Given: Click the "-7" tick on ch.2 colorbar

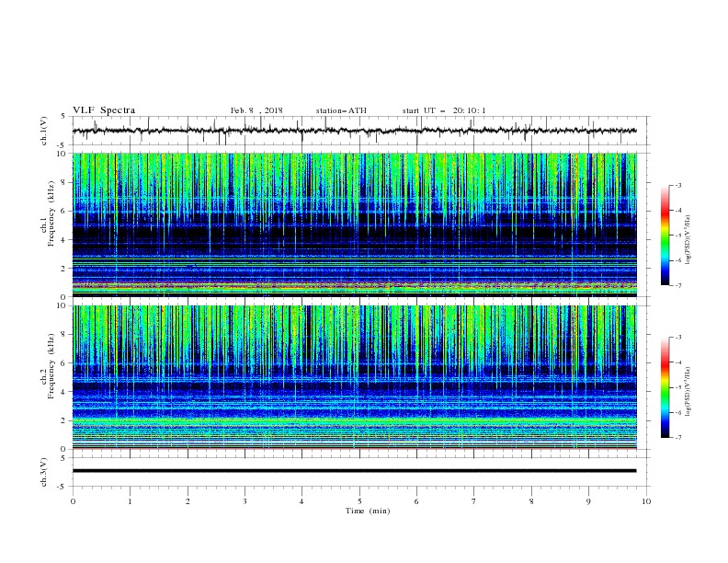Looking at the screenshot, I should pos(678,438).
